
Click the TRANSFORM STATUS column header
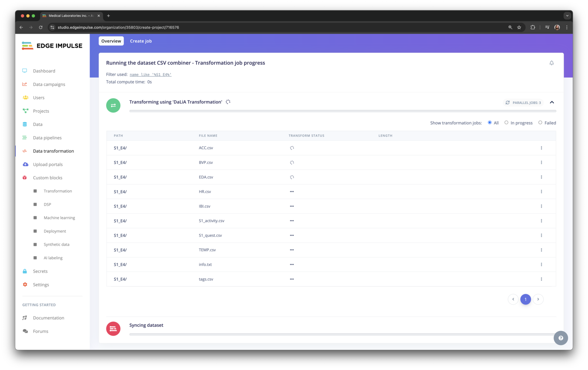(x=306, y=136)
